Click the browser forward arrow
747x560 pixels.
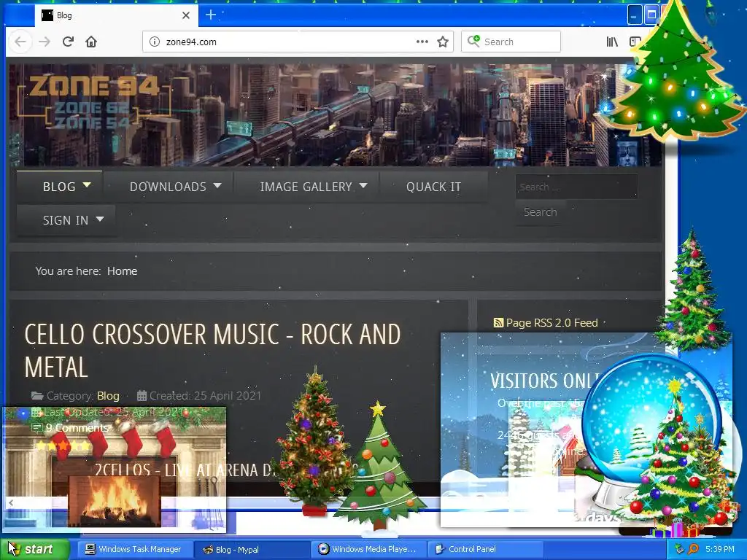[44, 42]
